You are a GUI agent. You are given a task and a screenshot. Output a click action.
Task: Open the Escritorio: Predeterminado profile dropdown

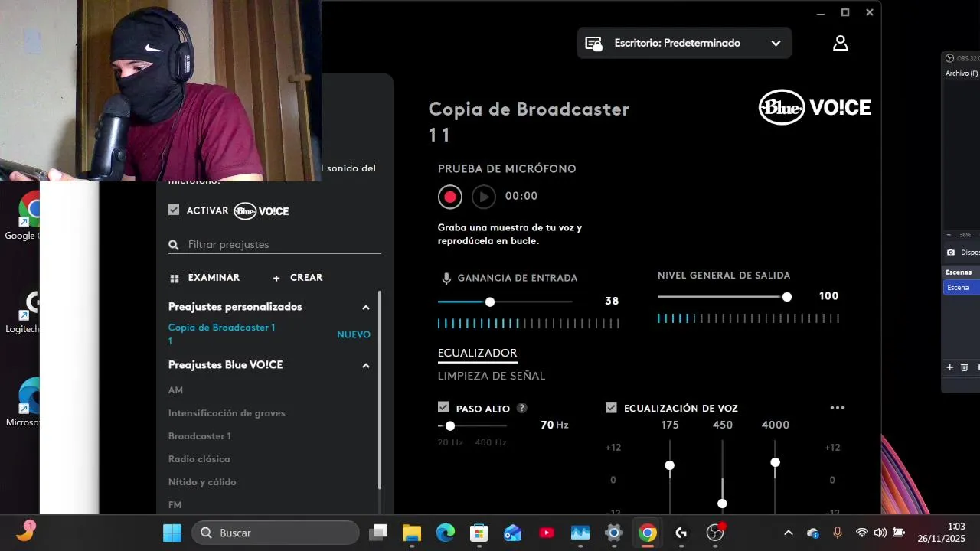click(684, 44)
